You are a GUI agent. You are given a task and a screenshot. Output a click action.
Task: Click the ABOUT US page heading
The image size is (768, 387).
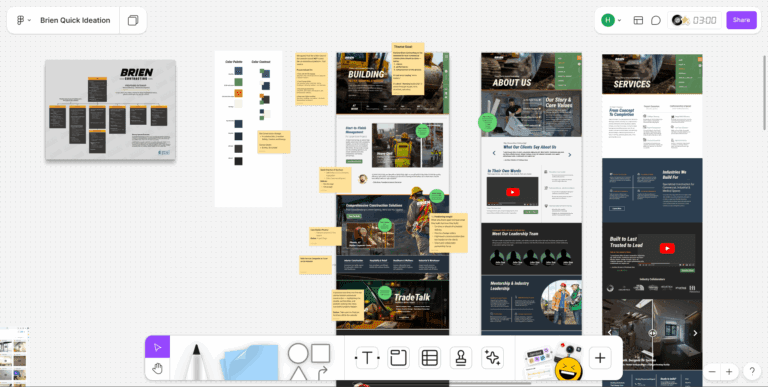[511, 83]
